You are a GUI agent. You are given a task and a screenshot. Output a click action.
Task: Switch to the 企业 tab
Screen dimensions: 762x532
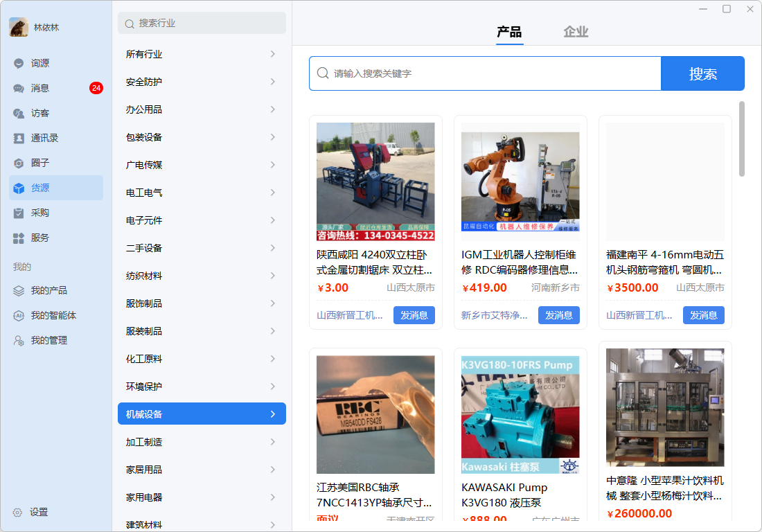pos(576,32)
